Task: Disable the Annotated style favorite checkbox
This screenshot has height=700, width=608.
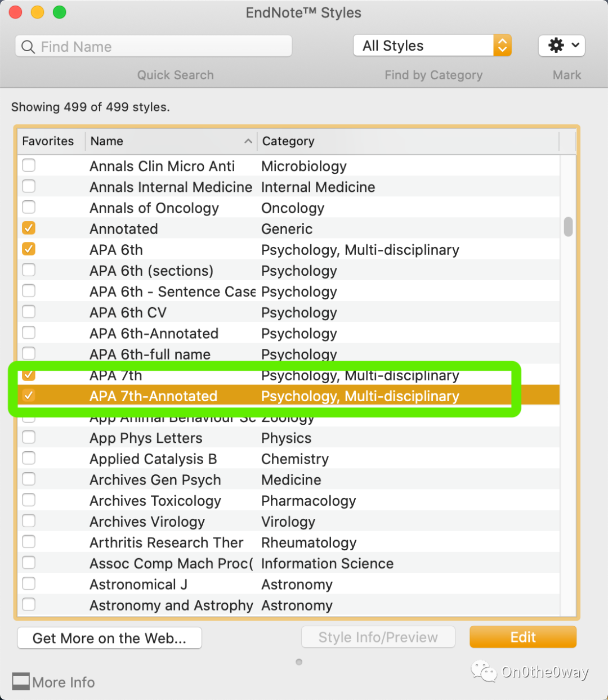Action: [28, 228]
